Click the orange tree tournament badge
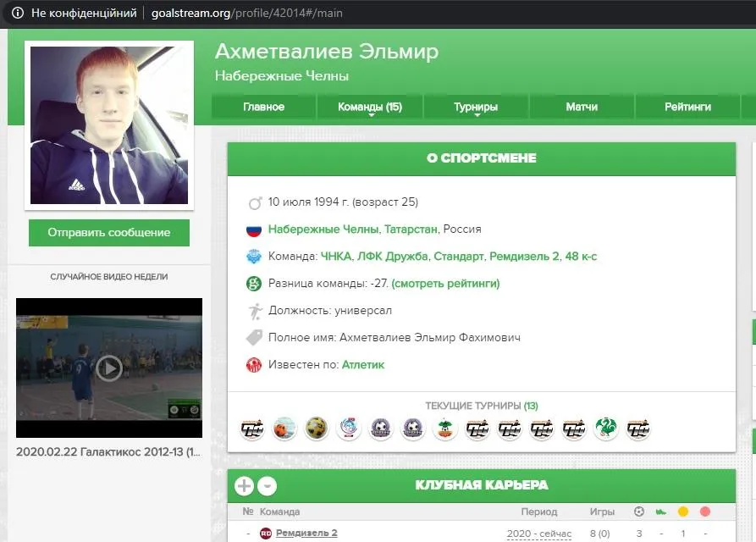Image resolution: width=756 pixels, height=542 pixels. (445, 429)
